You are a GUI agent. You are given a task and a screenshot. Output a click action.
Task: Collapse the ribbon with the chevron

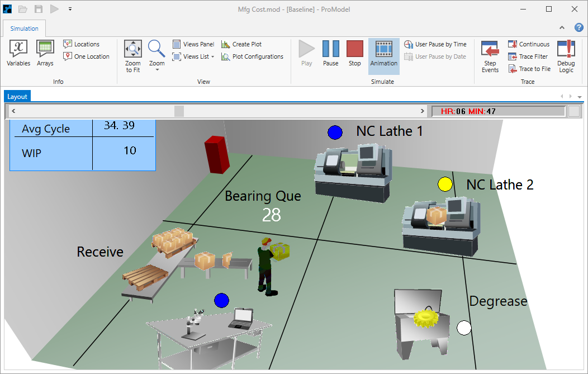coord(562,29)
